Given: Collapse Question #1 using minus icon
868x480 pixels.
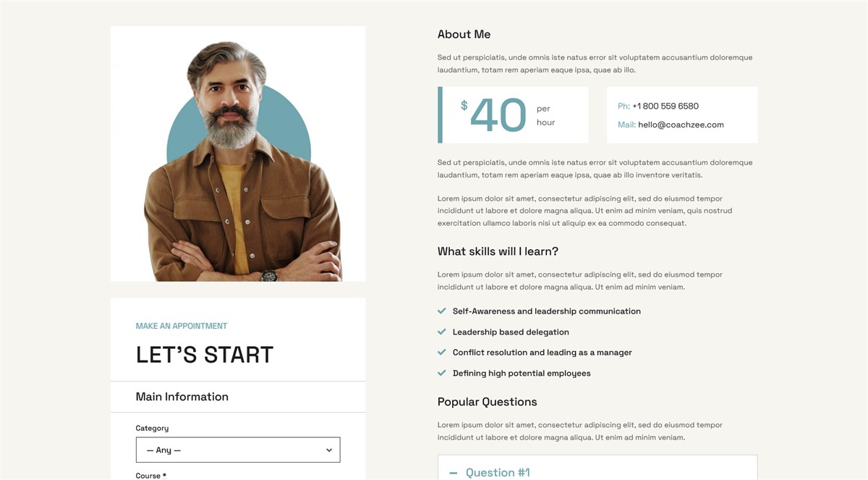Looking at the screenshot, I should coord(454,473).
